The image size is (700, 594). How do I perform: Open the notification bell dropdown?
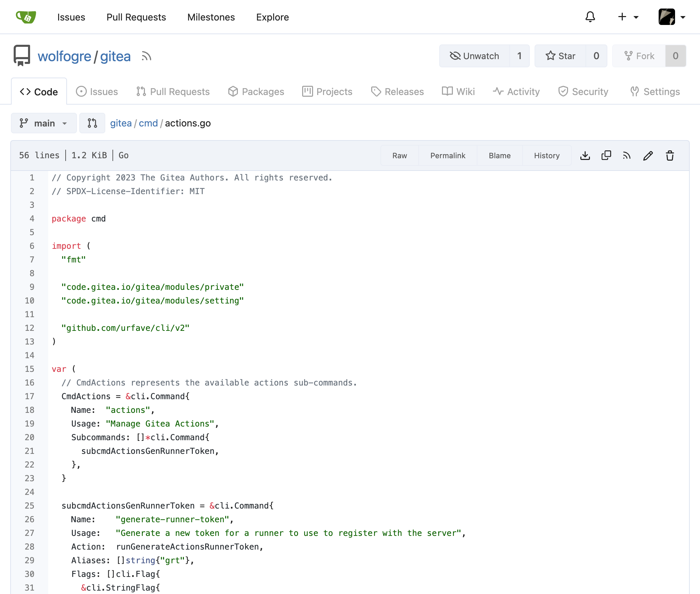(589, 16)
